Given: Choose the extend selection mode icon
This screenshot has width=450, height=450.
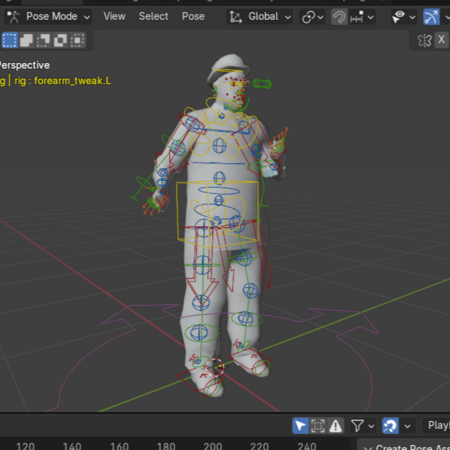Looking at the screenshot, I should (x=26, y=40).
